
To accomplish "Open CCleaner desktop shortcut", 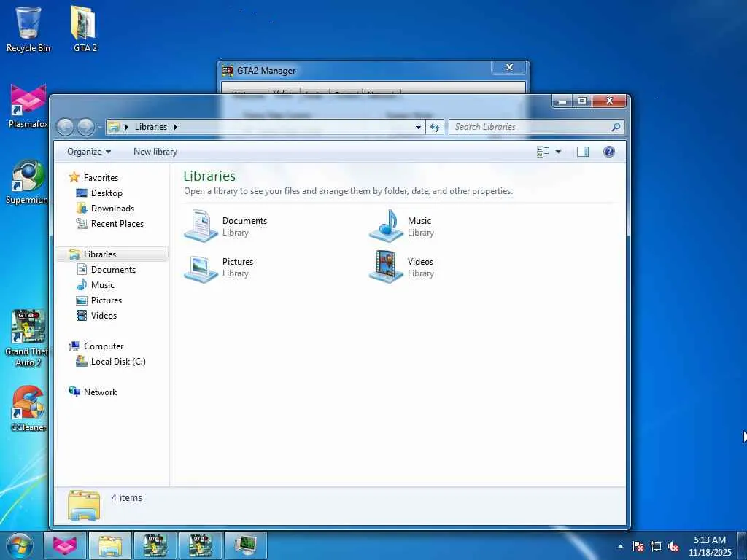I will point(28,409).
